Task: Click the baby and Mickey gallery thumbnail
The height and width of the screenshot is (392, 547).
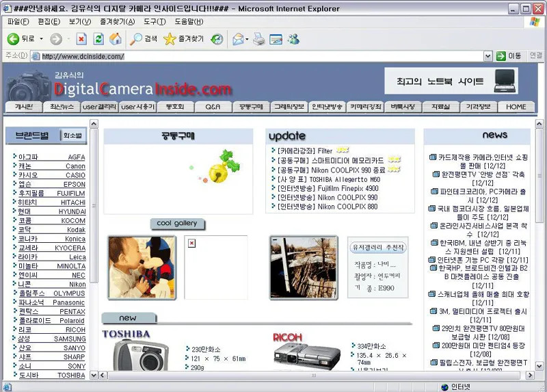Action: [142, 267]
